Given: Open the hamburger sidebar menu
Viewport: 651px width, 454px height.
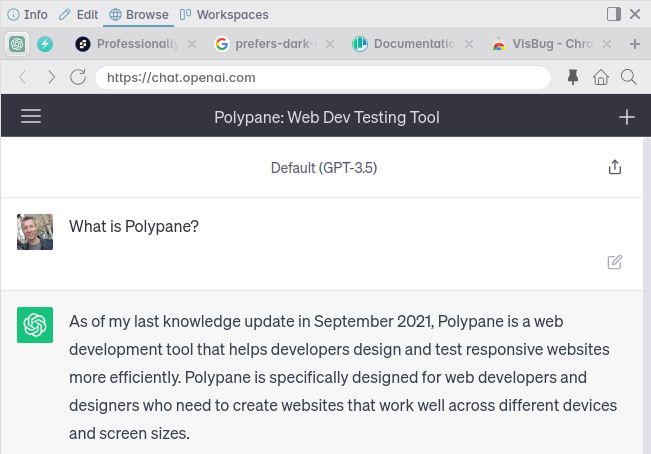Looking at the screenshot, I should [31, 117].
